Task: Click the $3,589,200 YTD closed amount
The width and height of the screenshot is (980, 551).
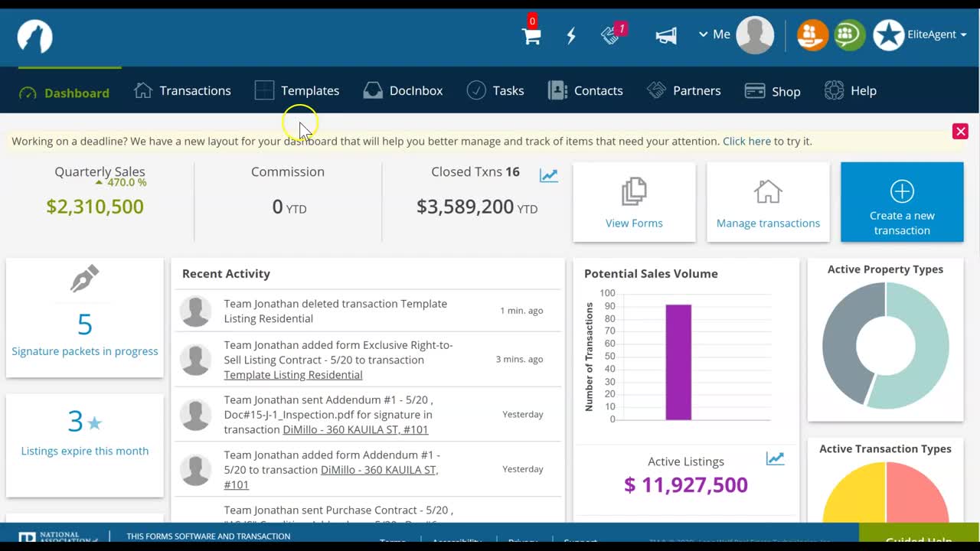Action: (x=477, y=207)
